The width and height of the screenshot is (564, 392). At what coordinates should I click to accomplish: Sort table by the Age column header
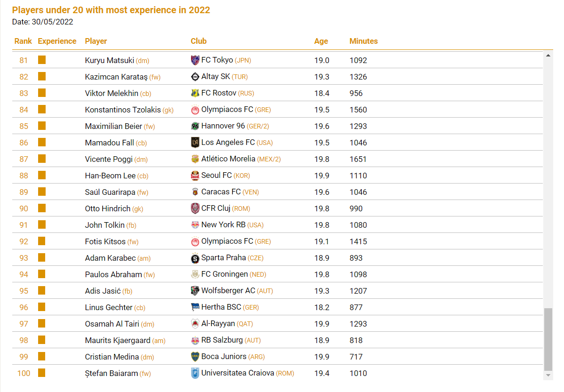tap(321, 41)
